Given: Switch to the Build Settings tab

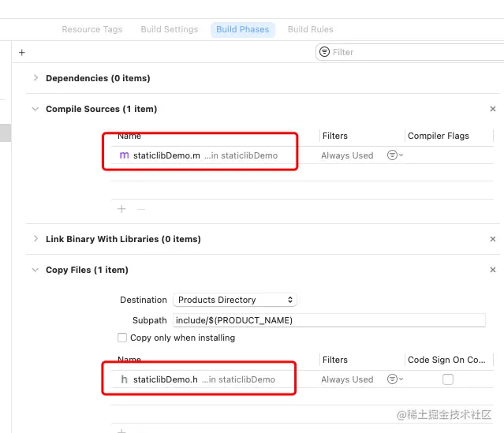Looking at the screenshot, I should [x=169, y=29].
